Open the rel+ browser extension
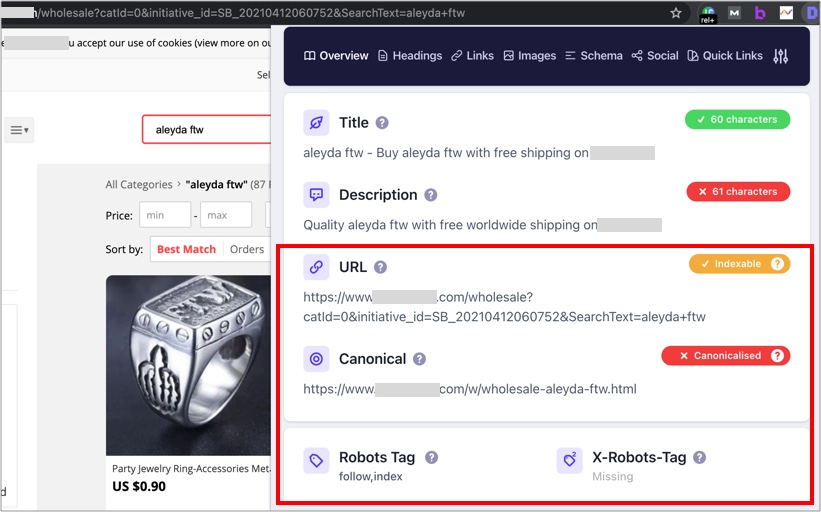821x512 pixels. 708,14
